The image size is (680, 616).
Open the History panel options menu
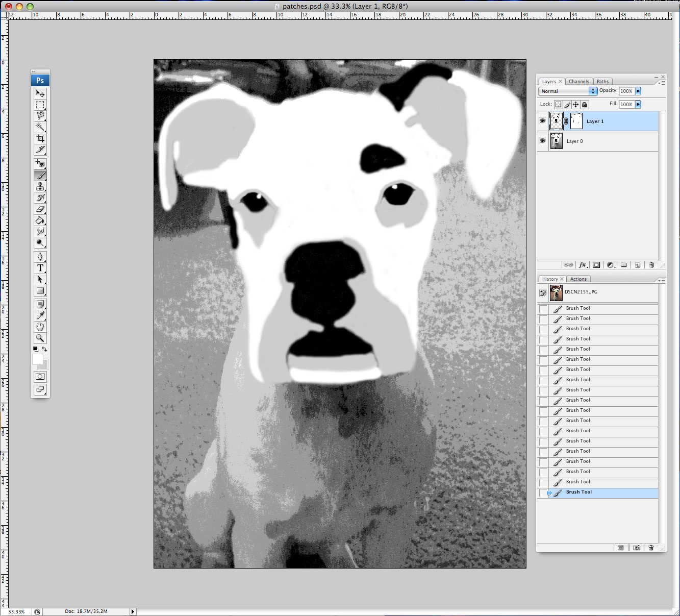click(x=662, y=280)
